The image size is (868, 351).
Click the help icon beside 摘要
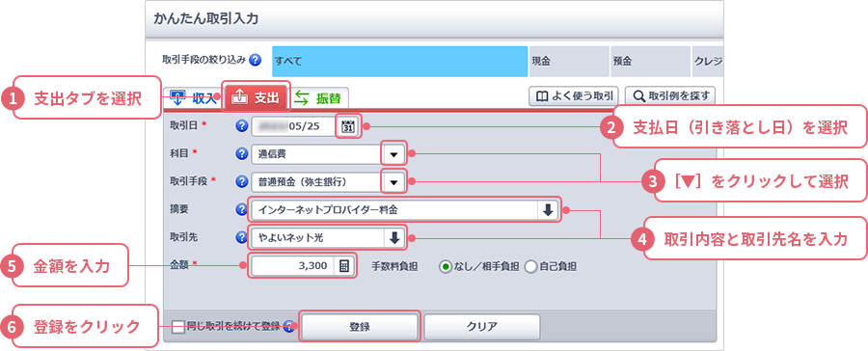(x=241, y=210)
